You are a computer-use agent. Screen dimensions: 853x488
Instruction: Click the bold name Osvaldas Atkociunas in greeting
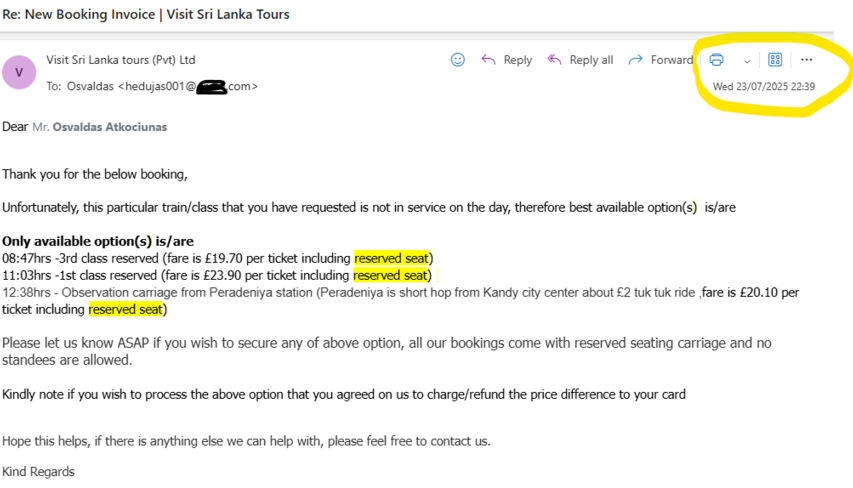117,127
